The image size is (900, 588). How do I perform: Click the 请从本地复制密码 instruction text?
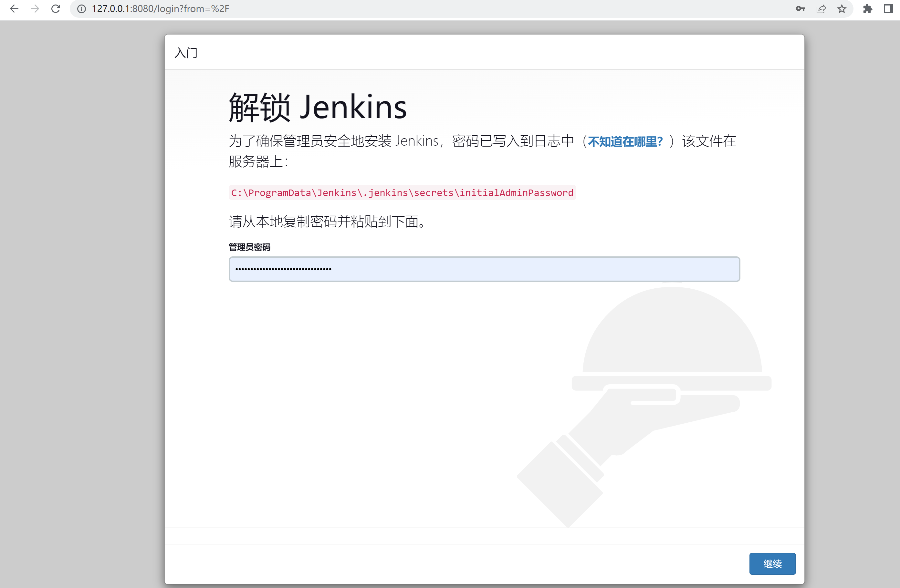(328, 222)
